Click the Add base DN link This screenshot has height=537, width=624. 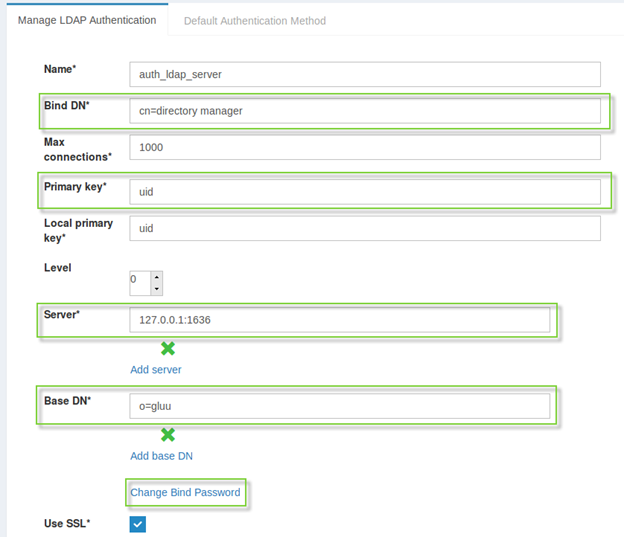161,455
